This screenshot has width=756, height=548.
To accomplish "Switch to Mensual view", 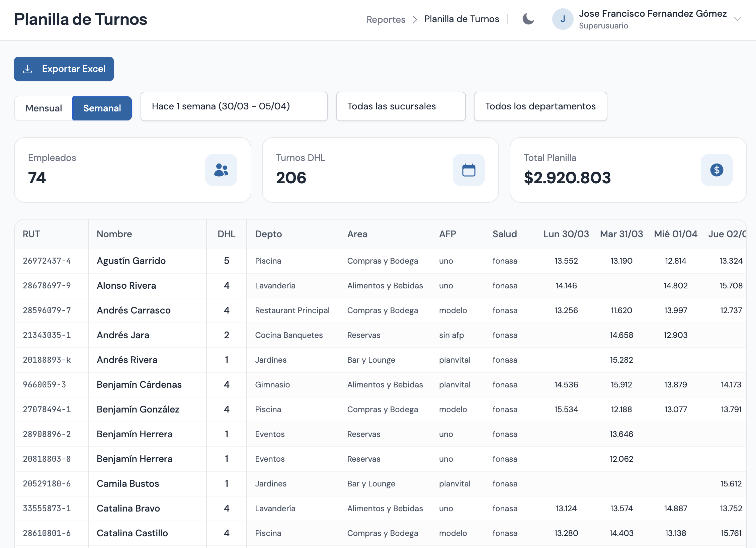I will (x=44, y=108).
